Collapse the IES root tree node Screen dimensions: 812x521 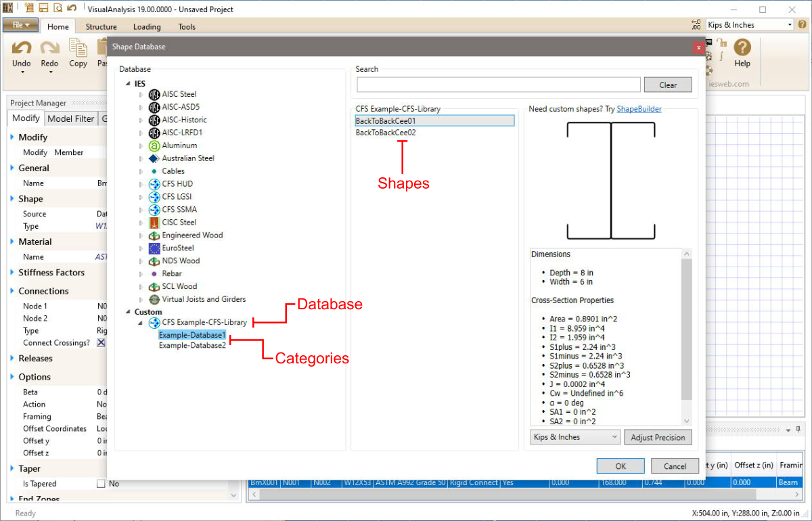[128, 84]
